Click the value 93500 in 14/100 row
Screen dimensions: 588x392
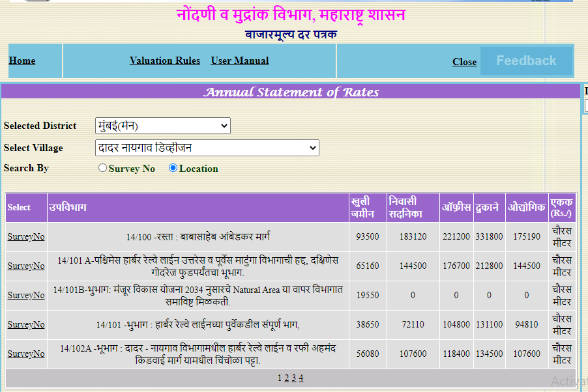click(x=368, y=237)
